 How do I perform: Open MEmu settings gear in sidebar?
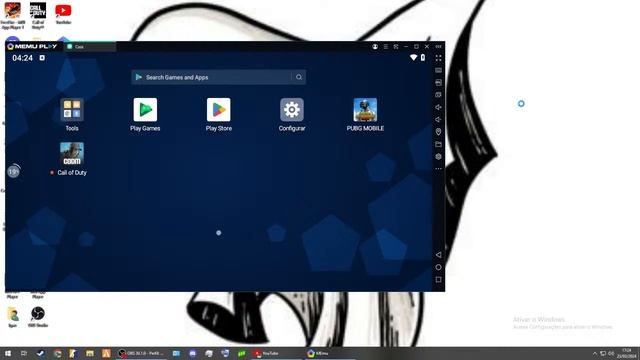pos(438,156)
